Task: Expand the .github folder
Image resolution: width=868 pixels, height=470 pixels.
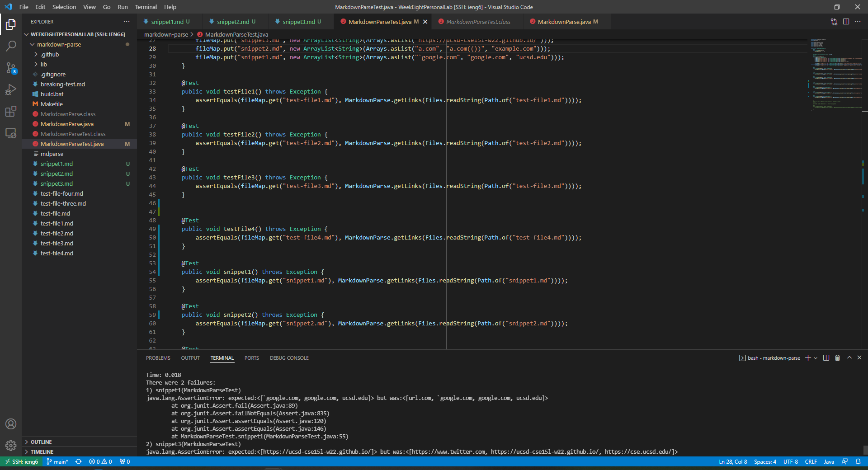Action: tap(50, 54)
